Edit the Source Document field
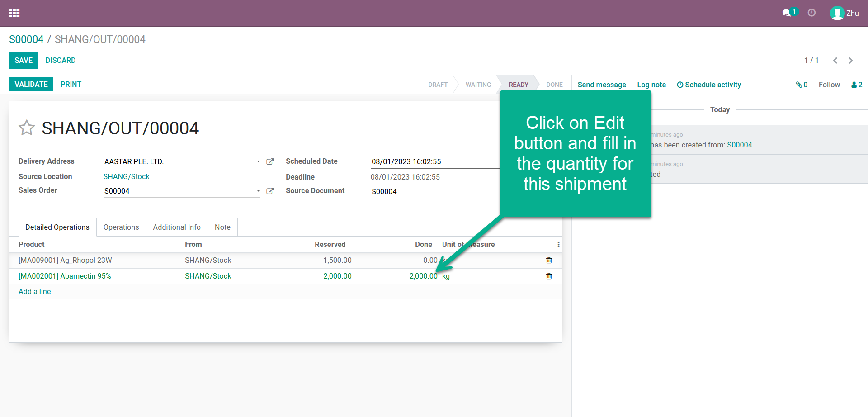The image size is (868, 417). 435,191
